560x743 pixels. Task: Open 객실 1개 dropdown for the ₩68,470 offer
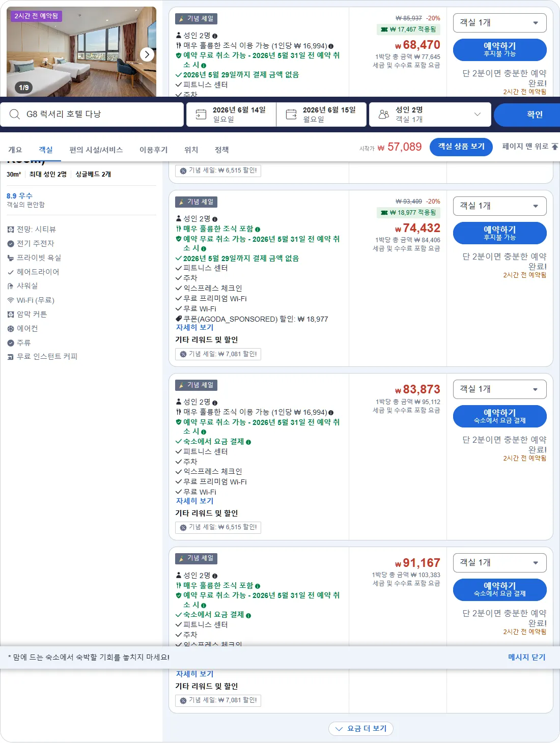coord(499,23)
